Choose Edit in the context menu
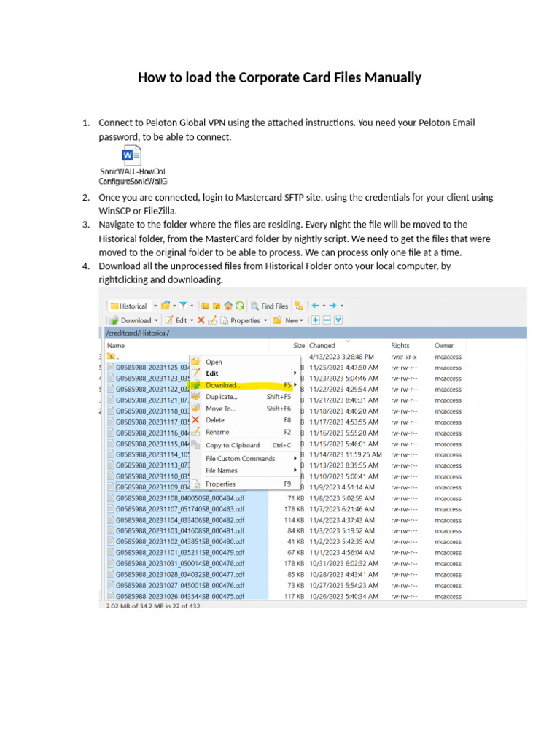 pos(245,373)
